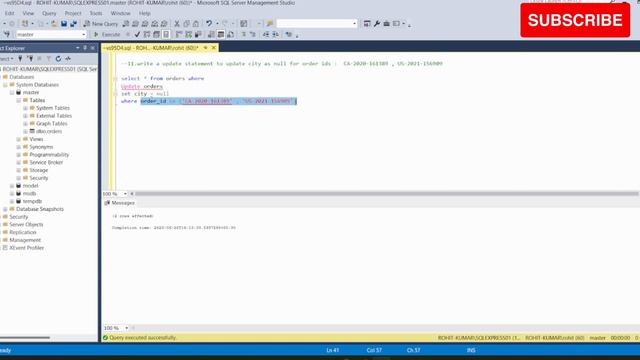The height and width of the screenshot is (360, 640).
Task: Collapse the System Databases node
Action: click(x=5, y=85)
